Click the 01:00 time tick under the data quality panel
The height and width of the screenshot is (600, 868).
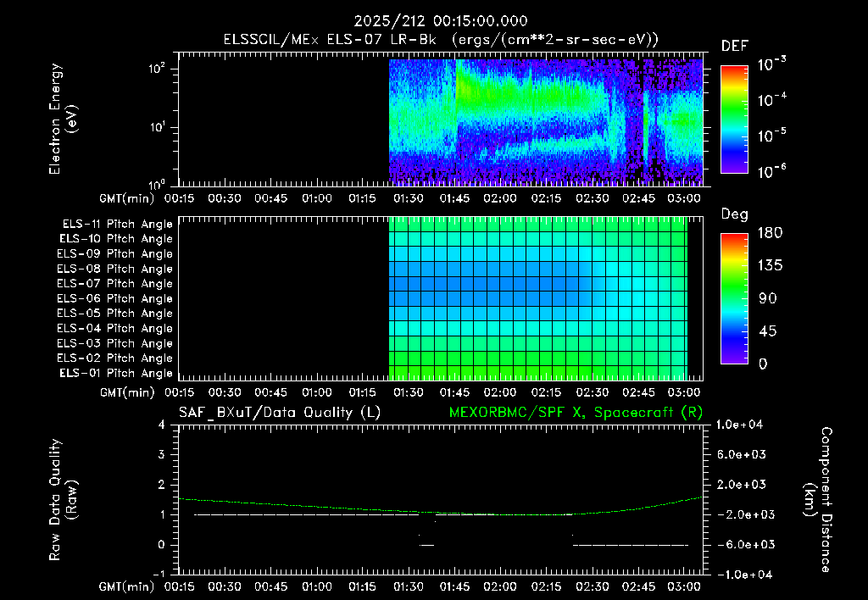coord(317,586)
